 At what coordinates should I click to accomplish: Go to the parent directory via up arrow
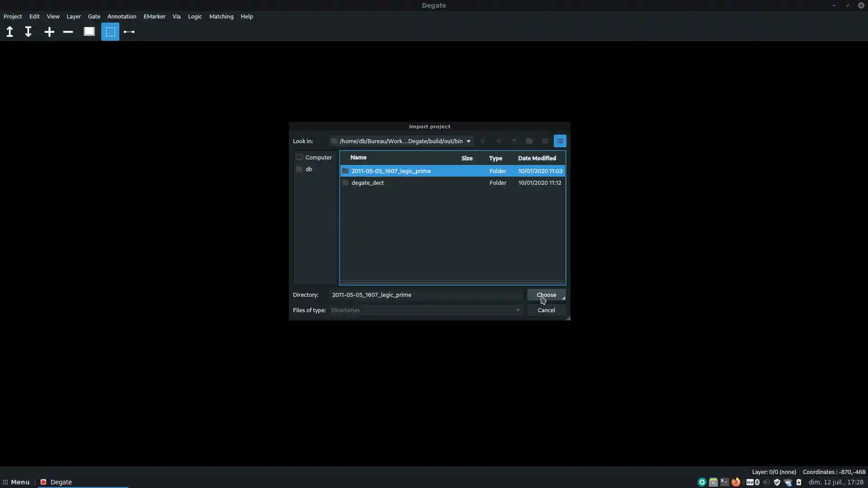tap(514, 141)
